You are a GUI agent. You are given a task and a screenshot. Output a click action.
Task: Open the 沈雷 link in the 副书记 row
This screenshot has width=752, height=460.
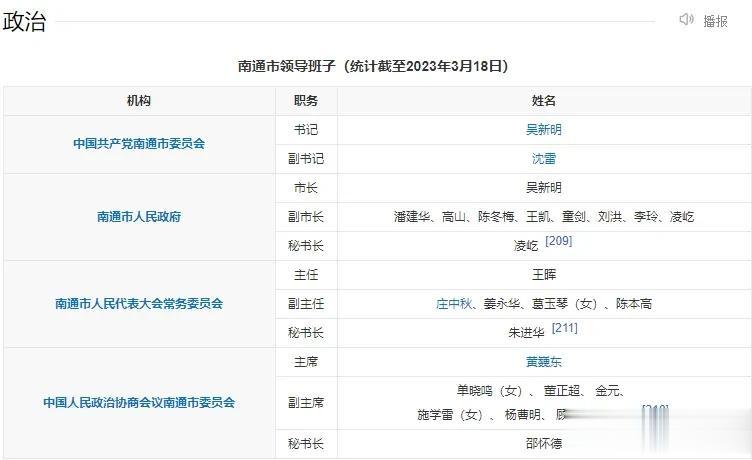pyautogui.click(x=544, y=159)
